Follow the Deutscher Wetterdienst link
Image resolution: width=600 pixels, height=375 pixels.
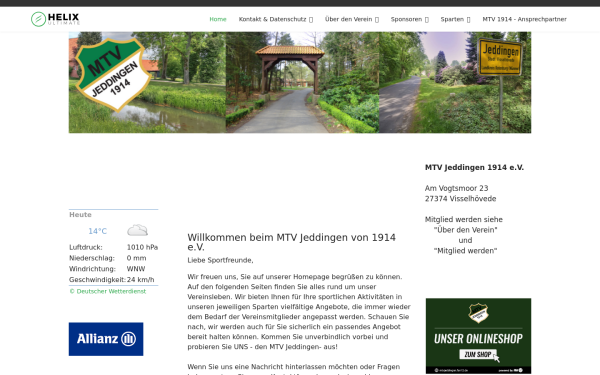pos(108,291)
